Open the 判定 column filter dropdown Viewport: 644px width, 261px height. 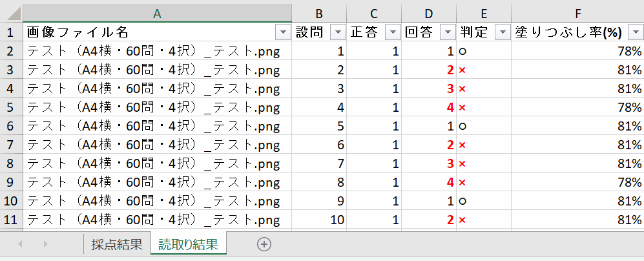tap(501, 32)
